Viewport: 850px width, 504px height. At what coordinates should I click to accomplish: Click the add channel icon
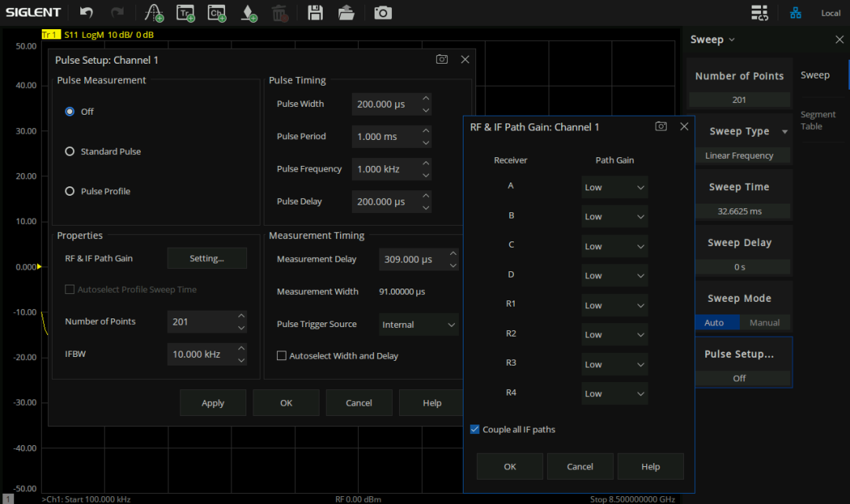click(216, 13)
